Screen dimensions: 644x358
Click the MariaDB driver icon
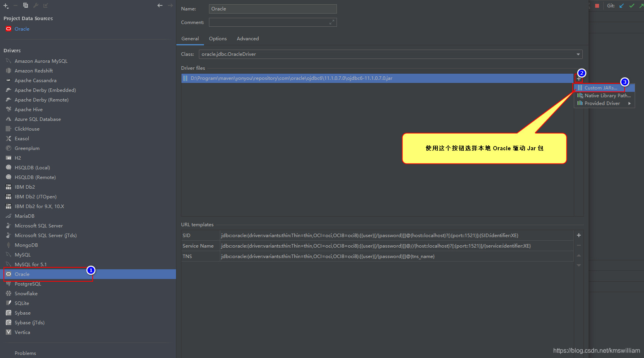9,216
